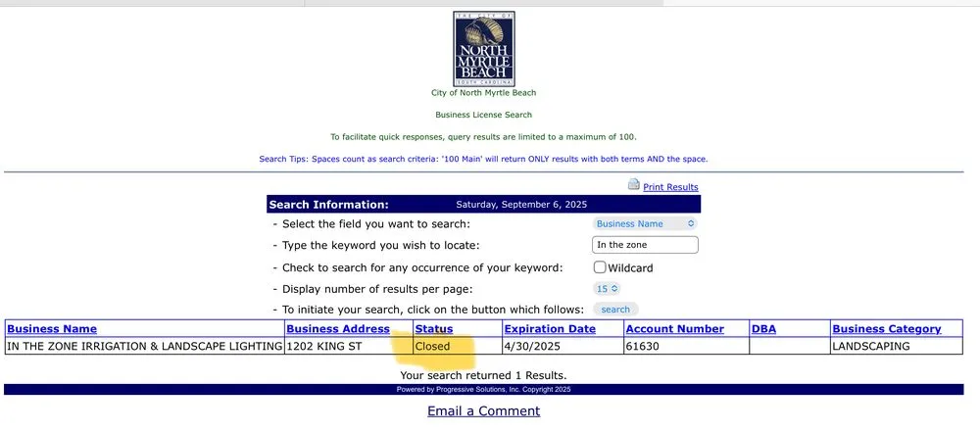Sort by Expiration Date column
This screenshot has width=980, height=432.
(550, 329)
